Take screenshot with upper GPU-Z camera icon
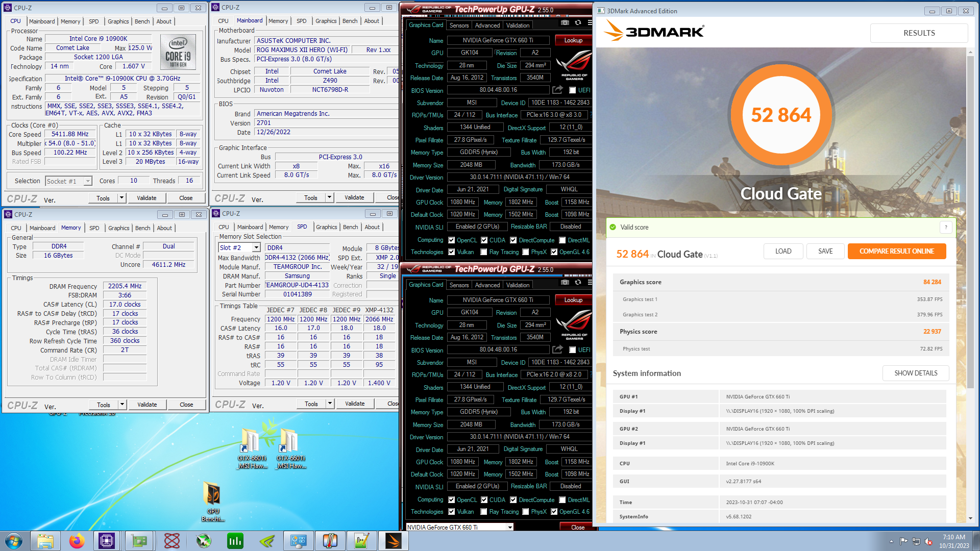This screenshot has height=551, width=980. click(565, 22)
